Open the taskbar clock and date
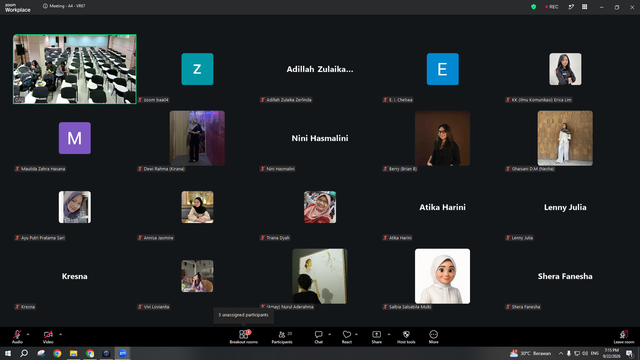This screenshot has width=640, height=360. pos(611,353)
